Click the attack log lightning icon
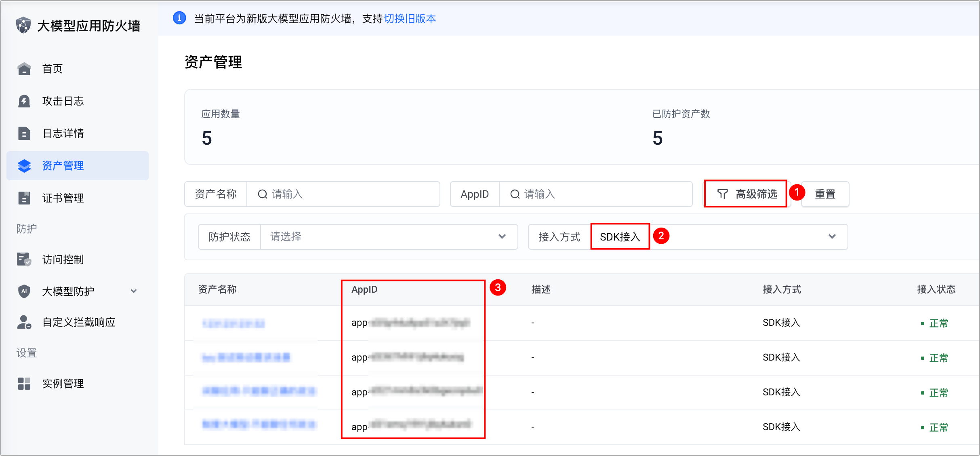 click(24, 101)
